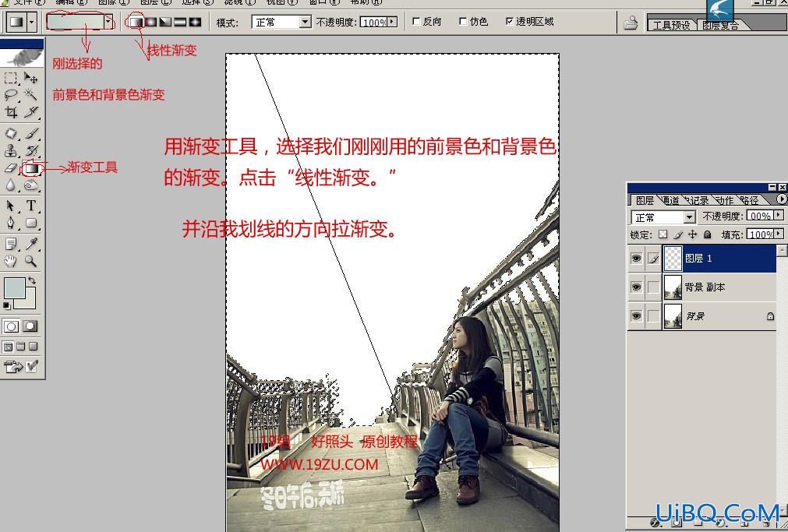Open the 工具预设 tab
The width and height of the screenshot is (788, 532).
coord(671,25)
